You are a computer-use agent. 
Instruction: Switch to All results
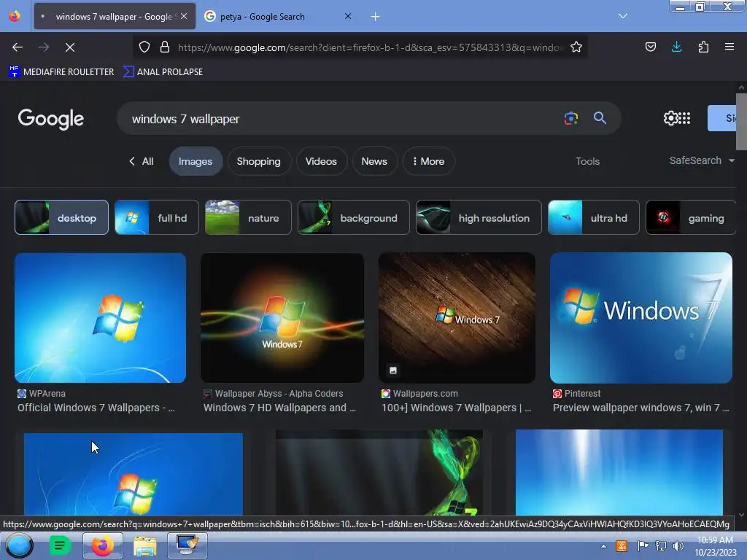[141, 161]
